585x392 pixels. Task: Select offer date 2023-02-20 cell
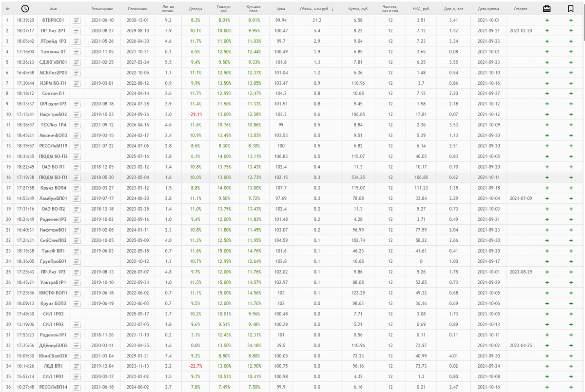[x=520, y=31]
